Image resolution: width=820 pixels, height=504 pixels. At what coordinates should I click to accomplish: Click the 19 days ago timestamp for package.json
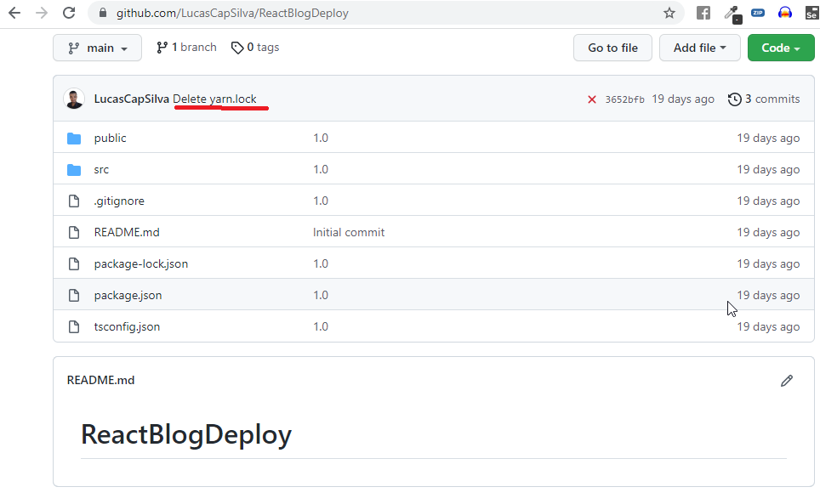768,295
